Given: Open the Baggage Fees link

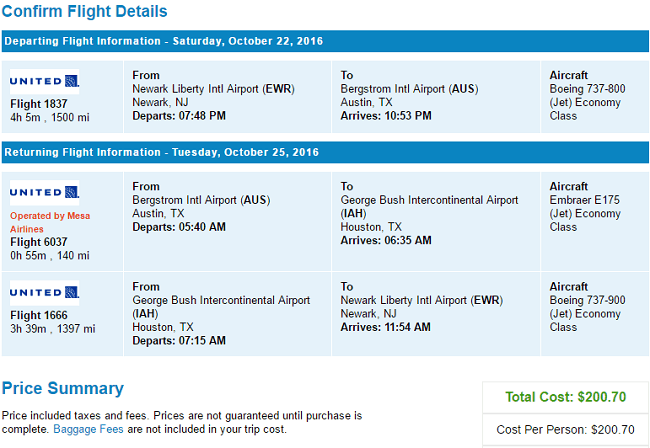Looking at the screenshot, I should [88, 429].
